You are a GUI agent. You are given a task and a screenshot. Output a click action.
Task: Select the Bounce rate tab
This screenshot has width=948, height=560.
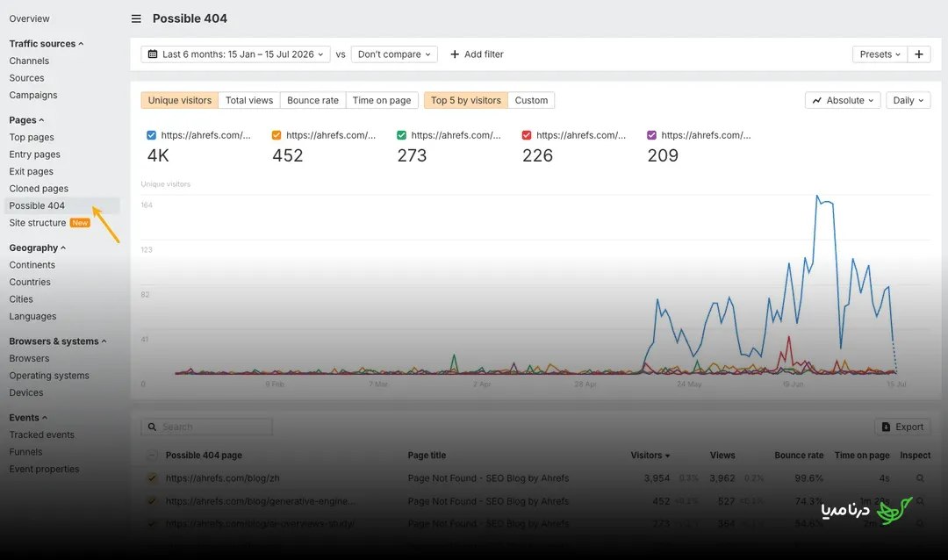312,100
